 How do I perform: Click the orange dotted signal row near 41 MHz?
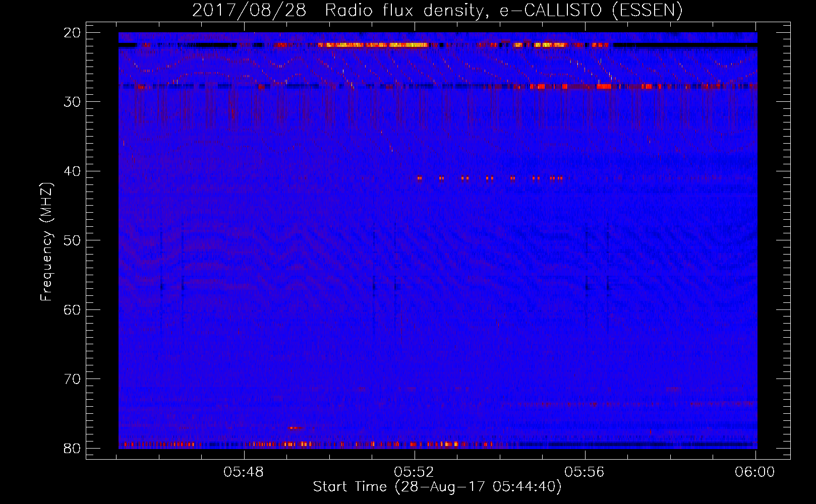(x=490, y=178)
